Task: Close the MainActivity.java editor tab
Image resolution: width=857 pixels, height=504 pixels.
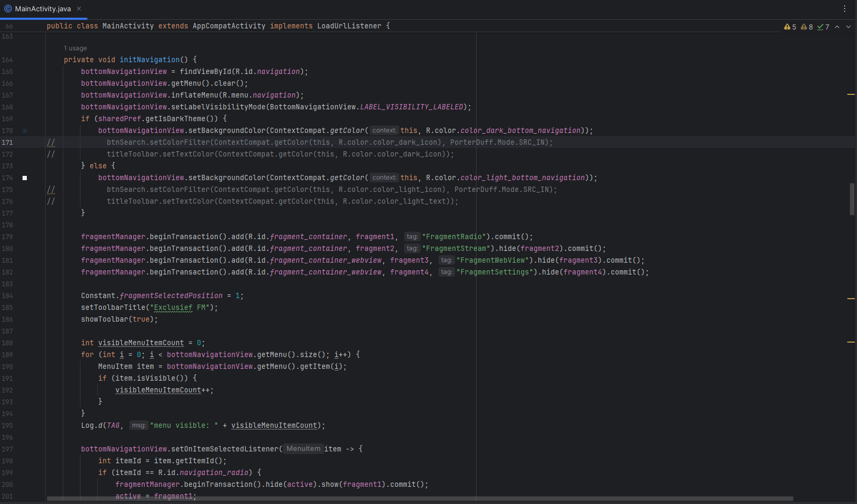Action: tap(79, 9)
